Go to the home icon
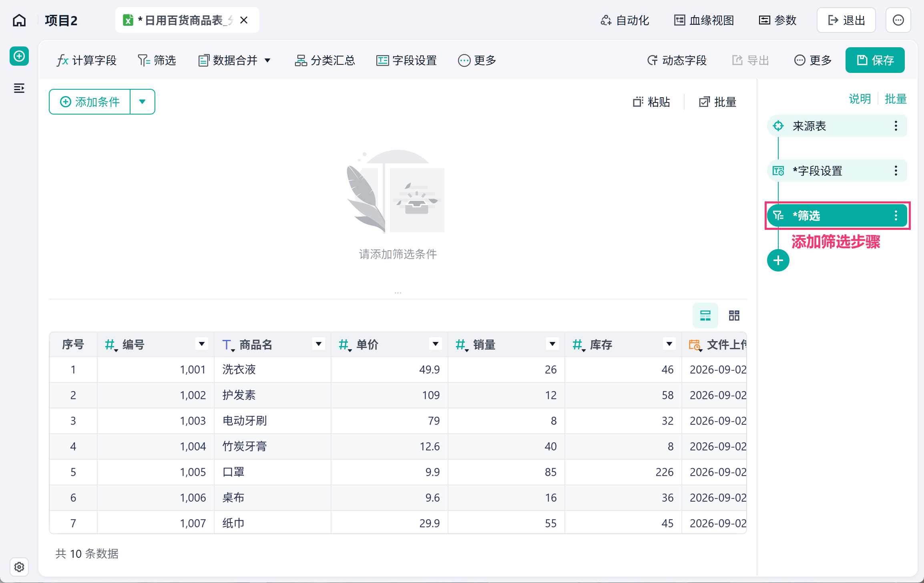Image resolution: width=924 pixels, height=583 pixels. coord(19,20)
